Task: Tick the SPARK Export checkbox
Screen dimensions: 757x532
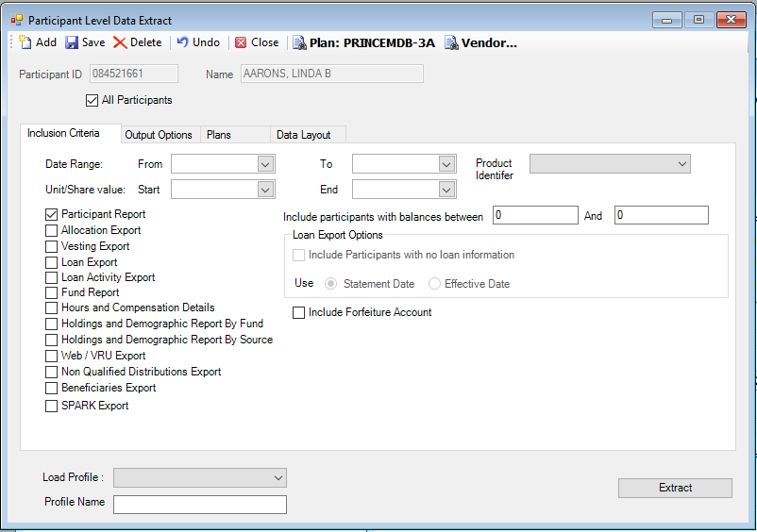Action: tap(52, 406)
